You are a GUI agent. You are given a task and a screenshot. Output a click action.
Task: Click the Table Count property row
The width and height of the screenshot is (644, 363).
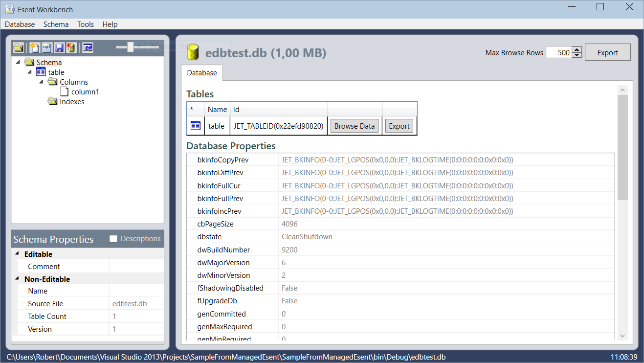tap(90, 316)
